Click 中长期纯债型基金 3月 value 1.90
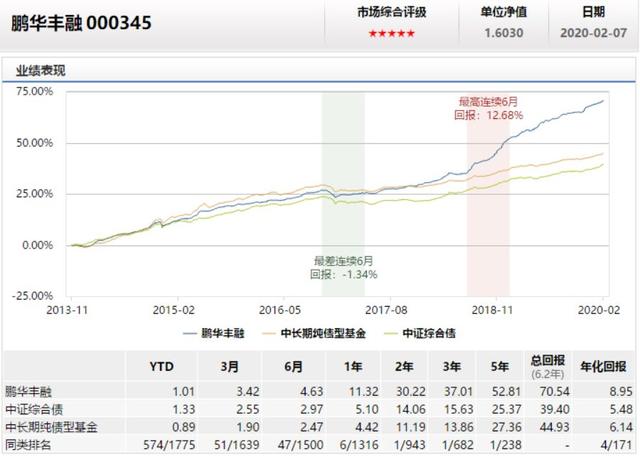 [248, 427]
